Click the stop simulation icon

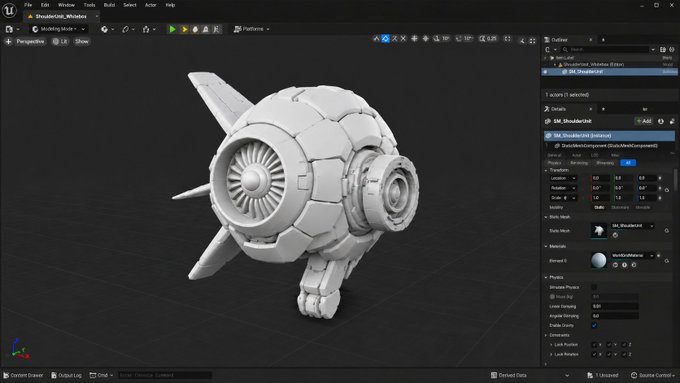coord(195,29)
